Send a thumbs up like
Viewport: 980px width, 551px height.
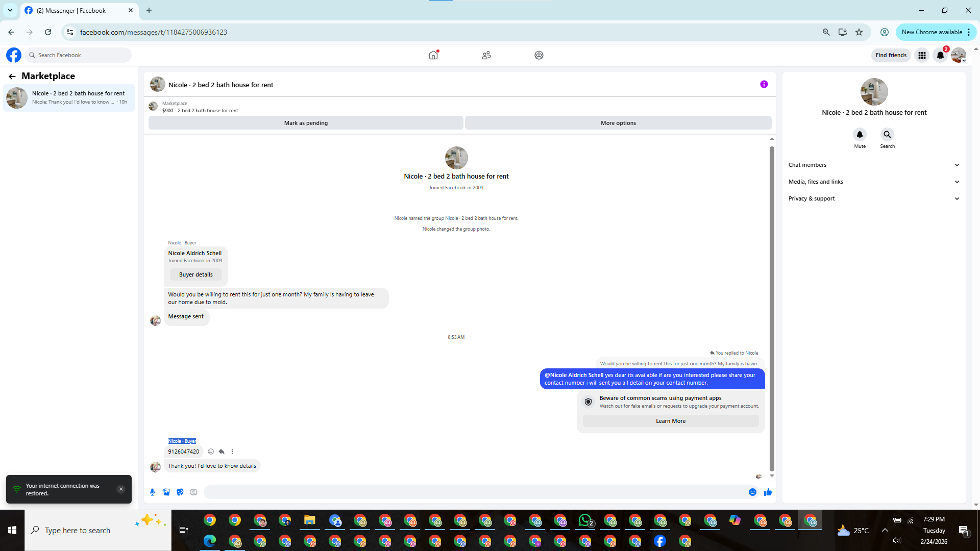click(768, 492)
